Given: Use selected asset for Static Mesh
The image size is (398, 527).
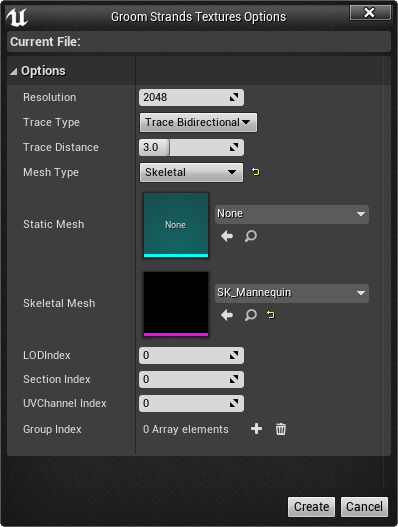Looking at the screenshot, I should 227,236.
